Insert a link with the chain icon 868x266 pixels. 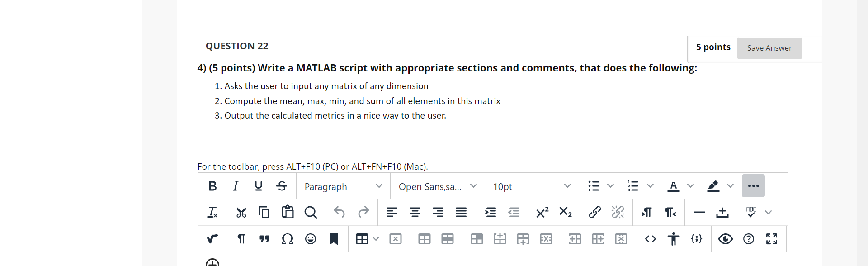(x=594, y=212)
